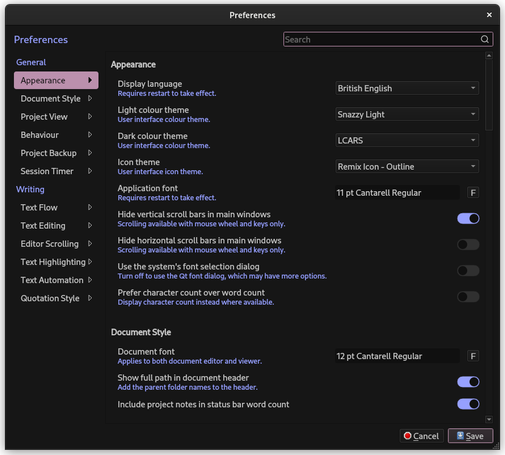Open Session Timer section
Image resolution: width=505 pixels, height=455 pixels.
[x=56, y=171]
